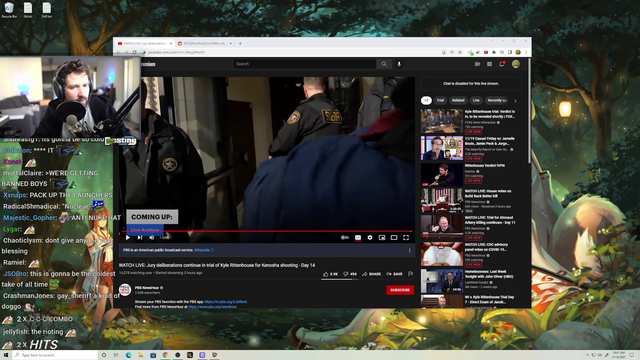This screenshot has width=640, height=360.
Task: Open the YouTube account avatar menu
Action: click(516, 64)
